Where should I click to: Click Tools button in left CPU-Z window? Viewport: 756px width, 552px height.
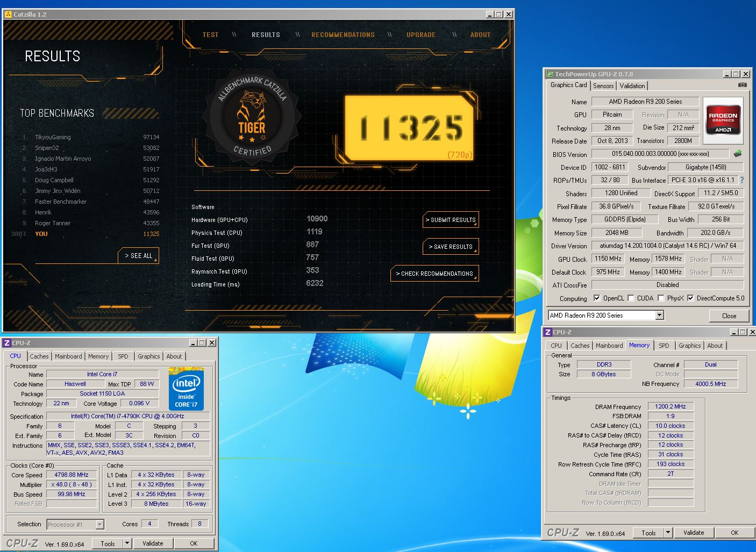tap(108, 543)
